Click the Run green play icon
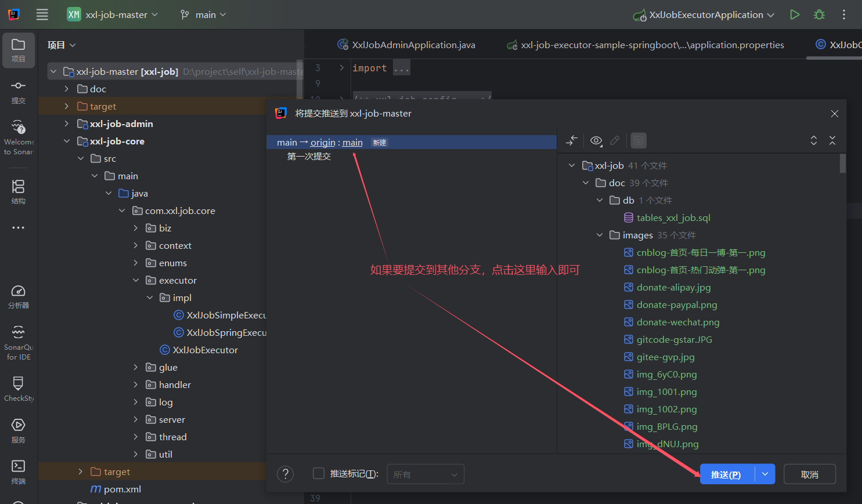862x504 pixels. click(x=795, y=14)
